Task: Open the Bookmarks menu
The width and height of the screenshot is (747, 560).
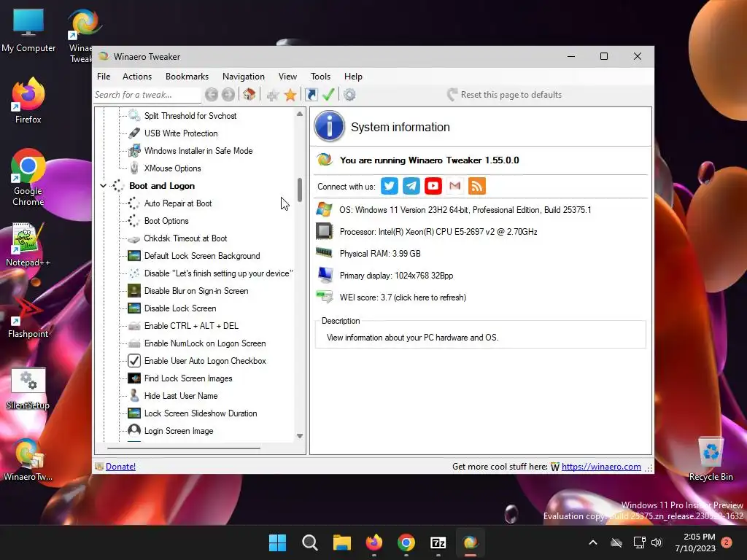Action: 187,76
